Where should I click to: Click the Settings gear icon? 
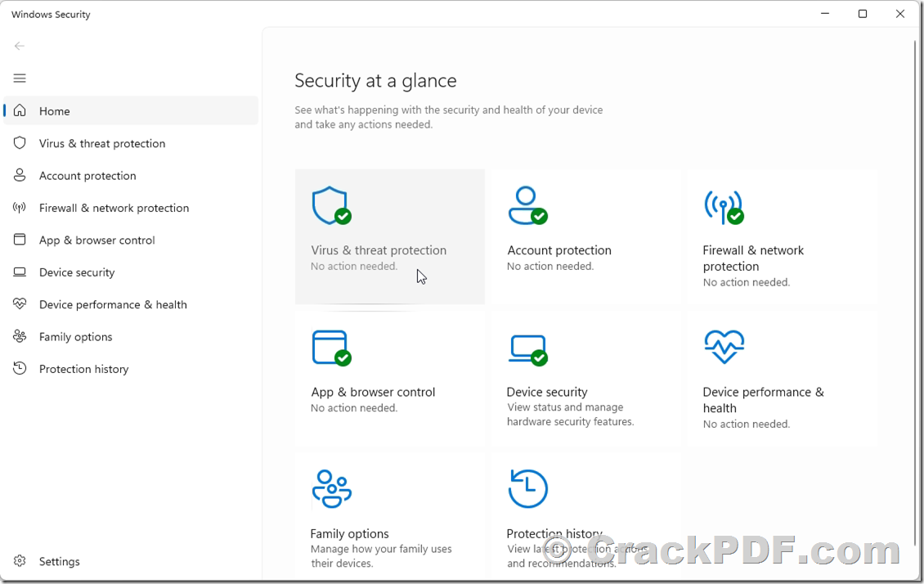20,560
